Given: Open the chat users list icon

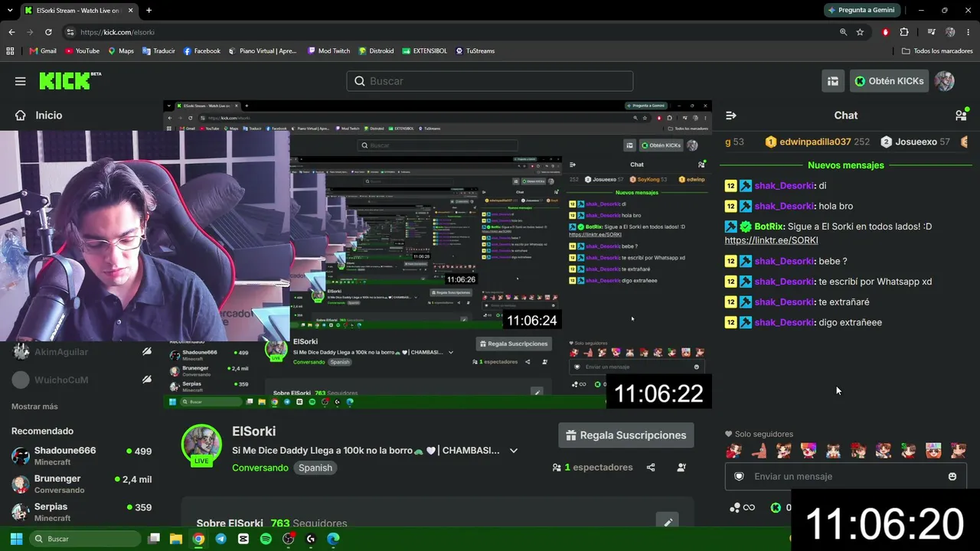Looking at the screenshot, I should click(961, 116).
